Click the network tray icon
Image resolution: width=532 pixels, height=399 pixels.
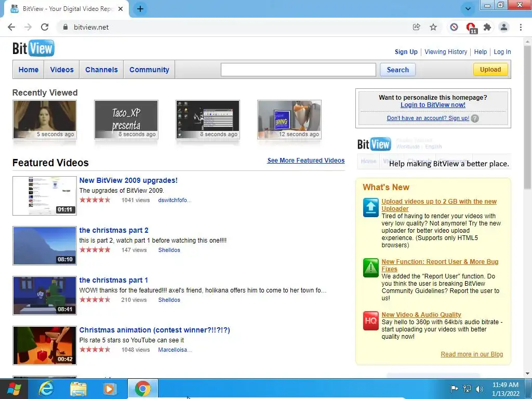click(x=467, y=389)
